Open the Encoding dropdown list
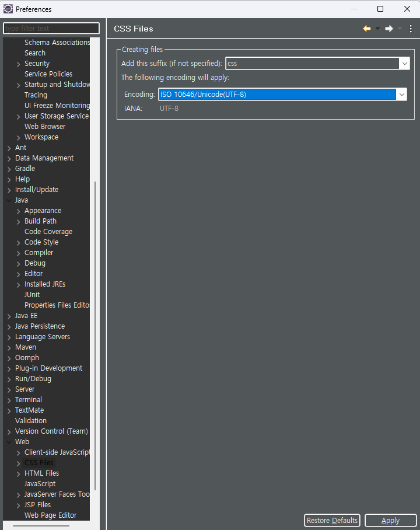This screenshot has height=530, width=420. coord(402,95)
